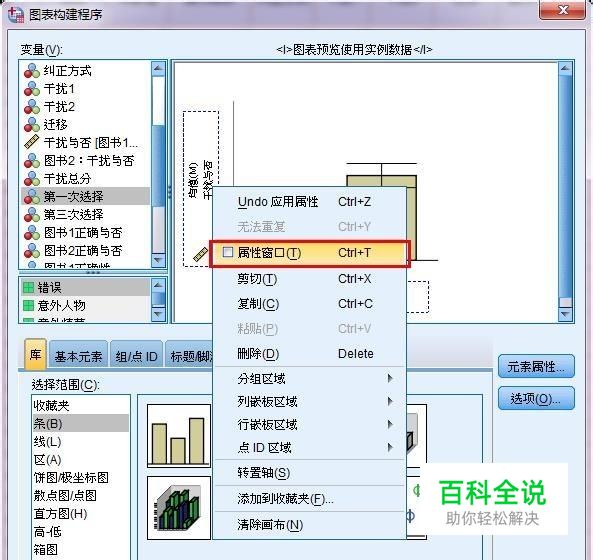Click the category list scrollbar thumb
Viewport: 593px width, 560px height.
tap(158, 299)
